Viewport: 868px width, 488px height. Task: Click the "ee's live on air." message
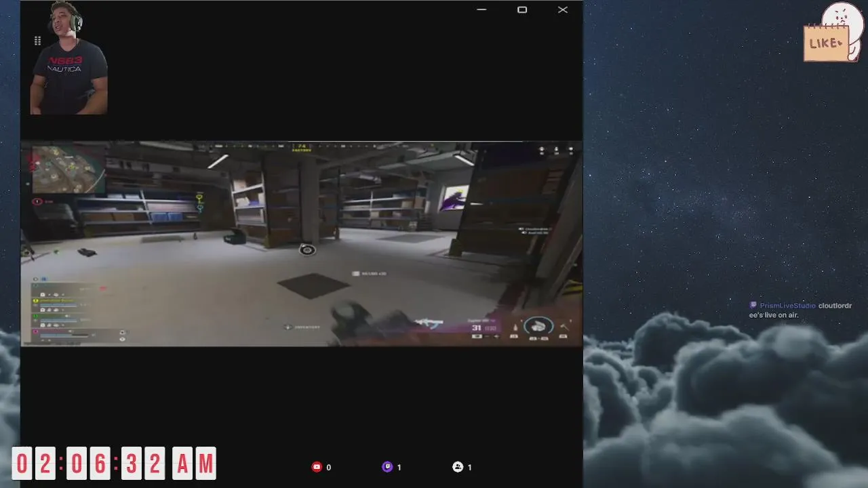point(774,315)
